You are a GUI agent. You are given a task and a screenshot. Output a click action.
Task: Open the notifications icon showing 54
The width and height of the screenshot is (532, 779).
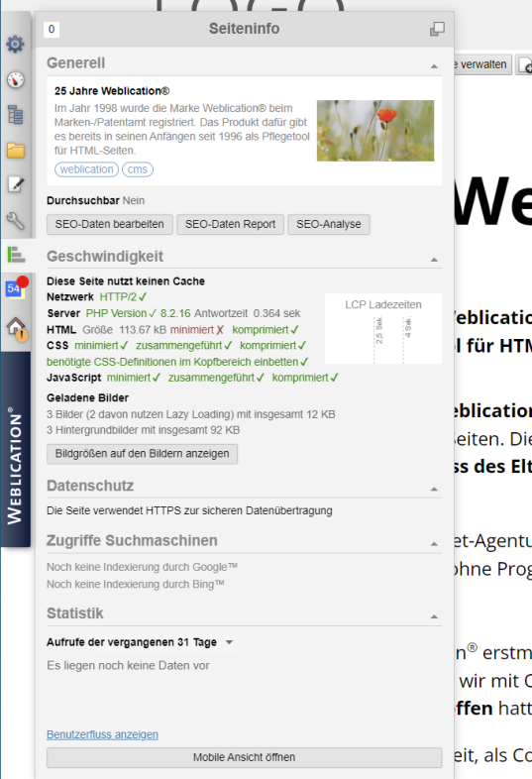coord(16,287)
